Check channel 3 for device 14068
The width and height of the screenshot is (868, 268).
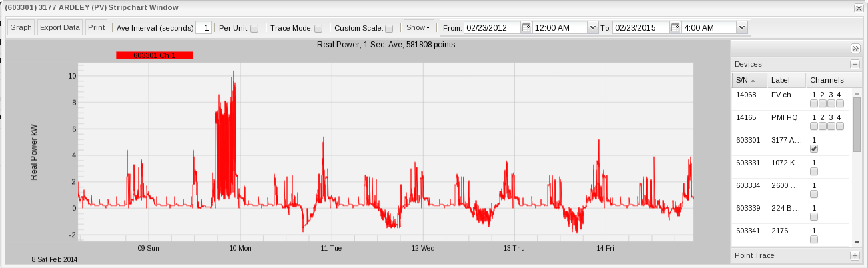click(x=831, y=103)
